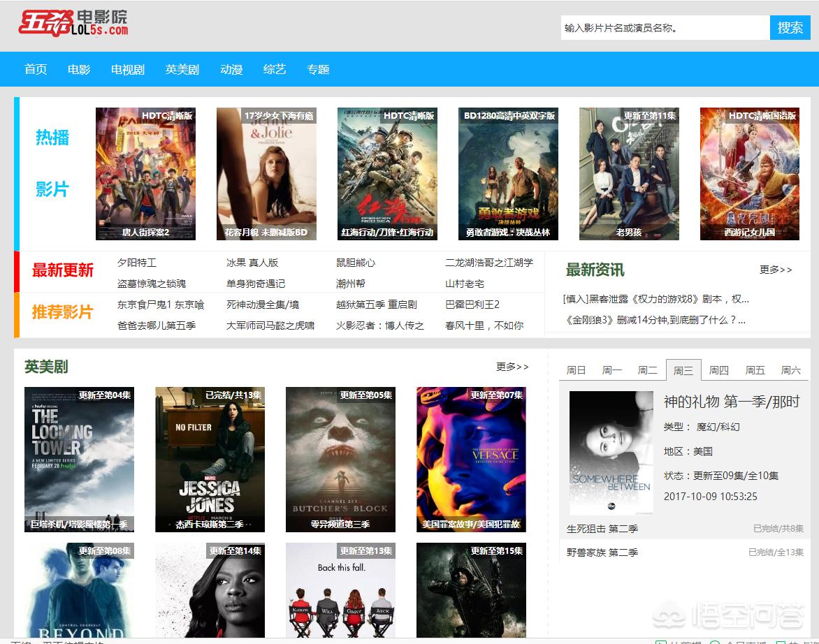This screenshot has width=819, height=644.
Task: Open the 神的礼物 第一季 title
Action: pyautogui.click(x=732, y=402)
